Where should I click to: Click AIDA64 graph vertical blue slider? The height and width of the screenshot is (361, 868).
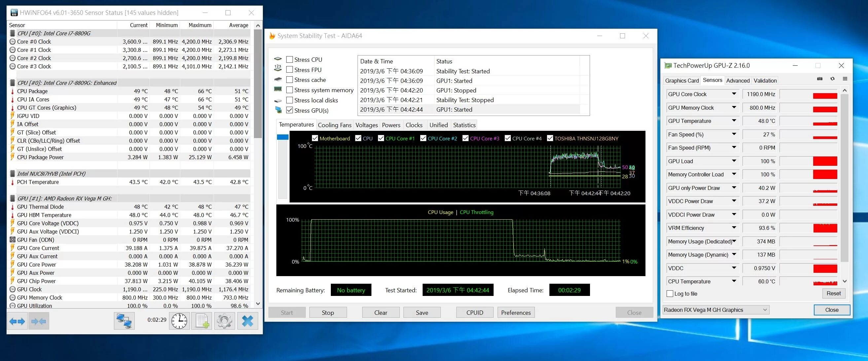[282, 137]
